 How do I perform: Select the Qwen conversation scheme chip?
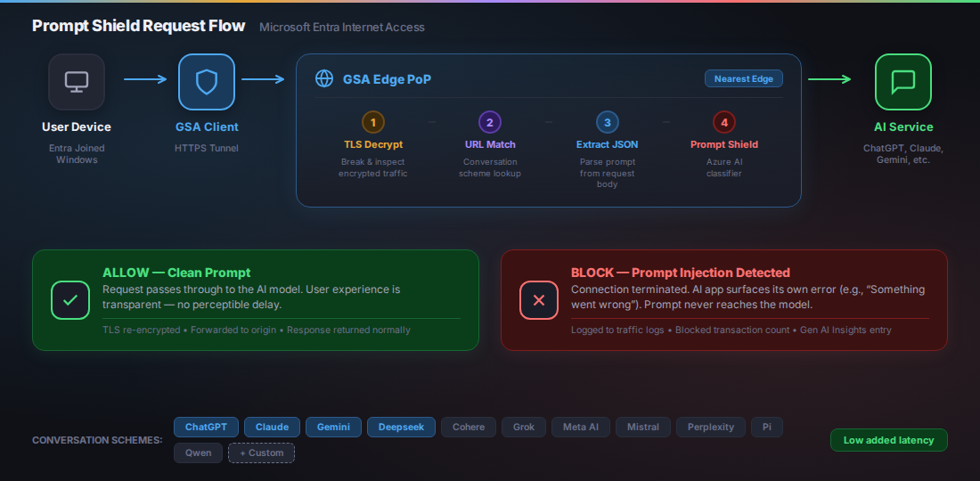tap(198, 452)
